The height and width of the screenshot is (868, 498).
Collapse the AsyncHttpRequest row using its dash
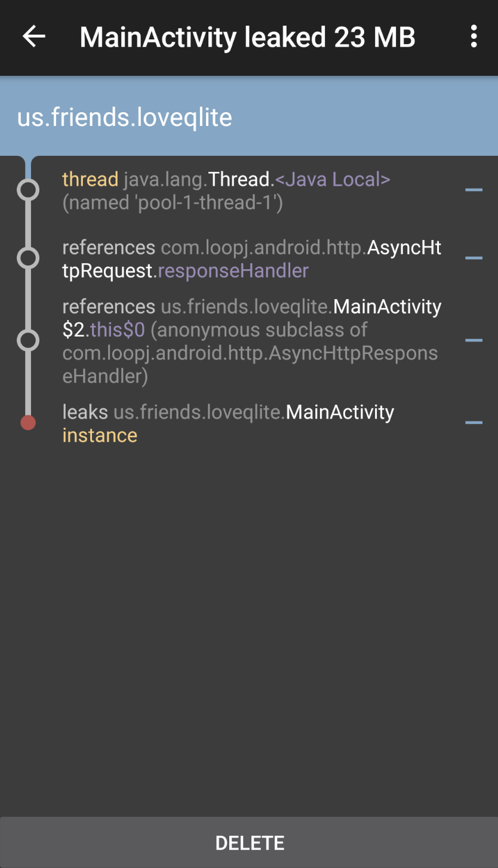pos(474,258)
